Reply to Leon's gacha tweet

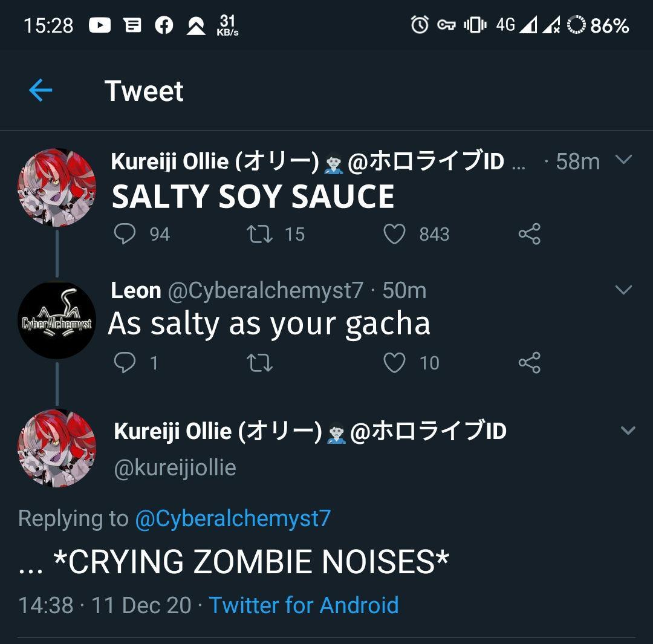125,363
